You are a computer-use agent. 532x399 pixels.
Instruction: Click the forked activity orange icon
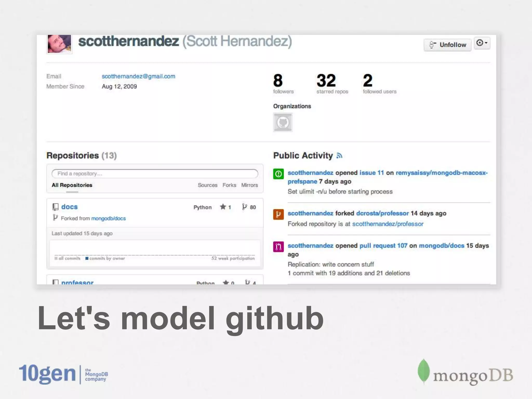[278, 214]
